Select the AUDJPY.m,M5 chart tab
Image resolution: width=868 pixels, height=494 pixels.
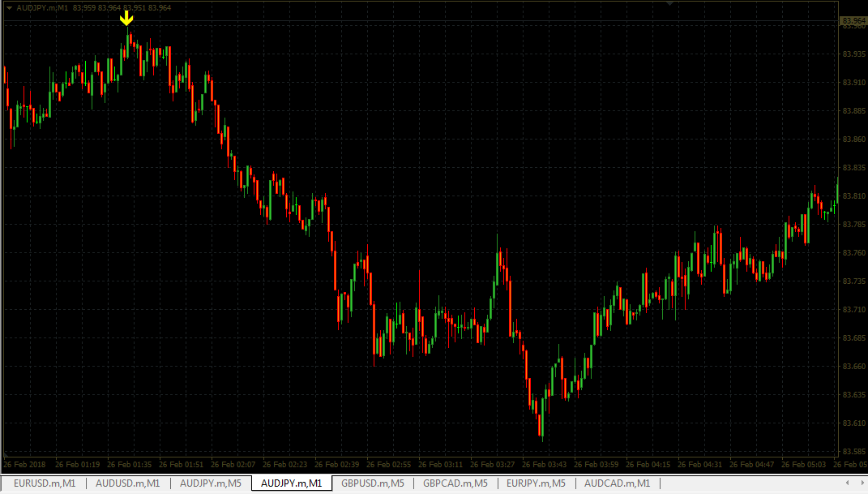click(x=211, y=483)
